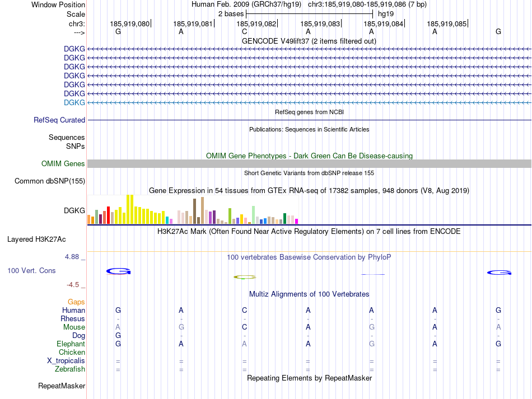Open 100 vertebrates Basewise Conservation by PhyloP title
Image resolution: width=532 pixels, height=399 pixels.
tap(309, 257)
